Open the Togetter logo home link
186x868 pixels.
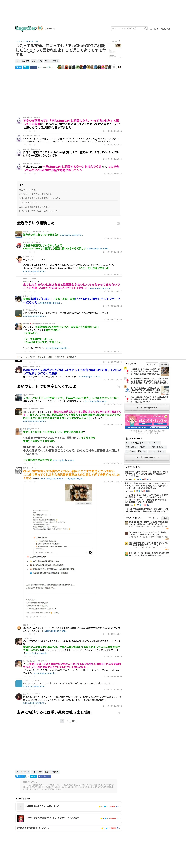point(29,28)
